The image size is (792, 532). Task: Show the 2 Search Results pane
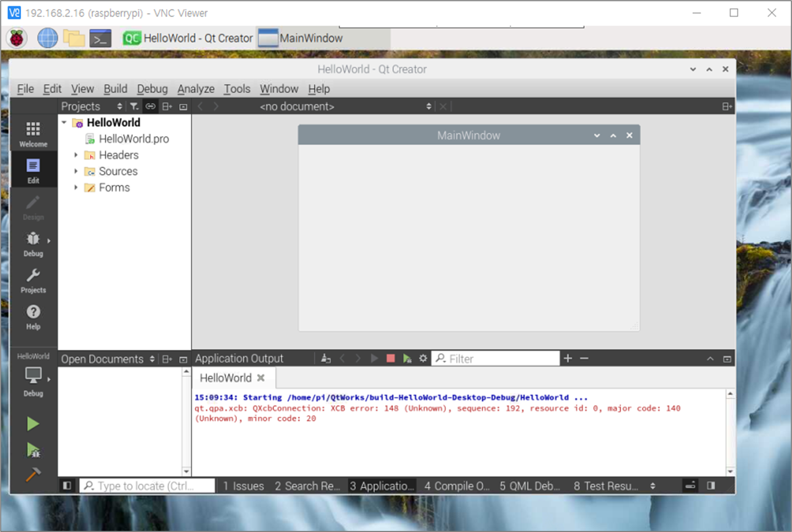click(x=307, y=486)
